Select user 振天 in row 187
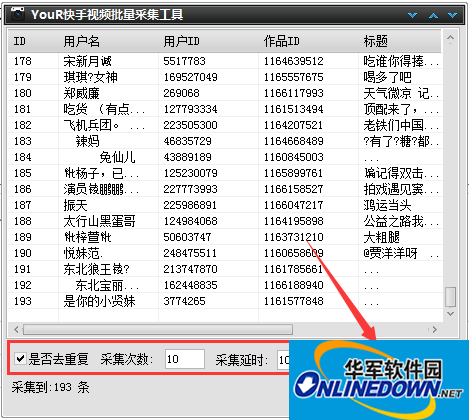 [75, 205]
